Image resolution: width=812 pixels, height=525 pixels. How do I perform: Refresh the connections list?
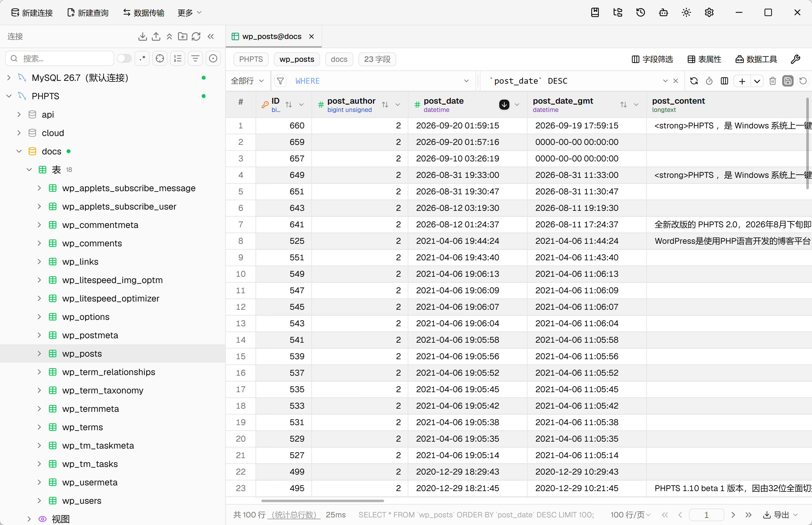point(196,36)
